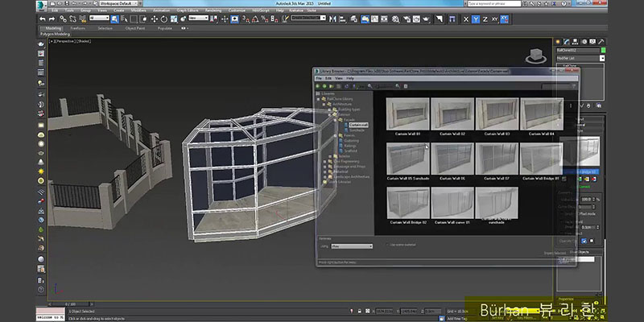Screen dimensions: 644x322
Task: Expand the Landscape Architecture tree node
Action: point(324,176)
